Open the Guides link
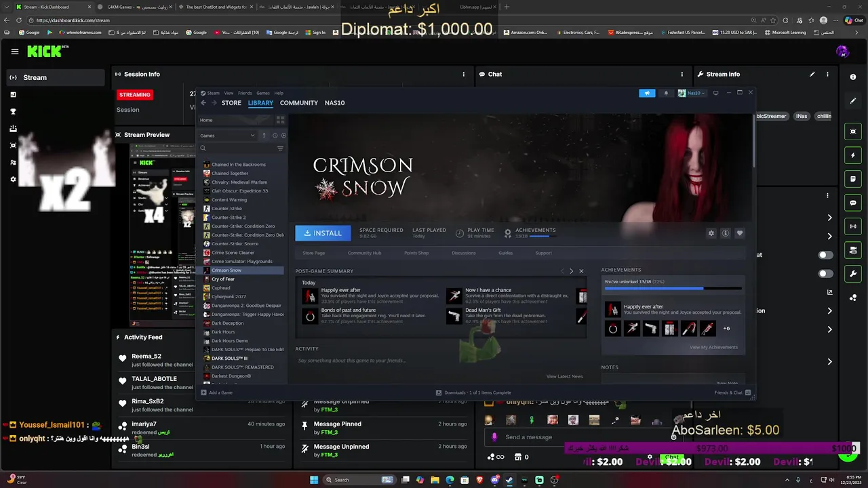The image size is (868, 488). point(505,253)
